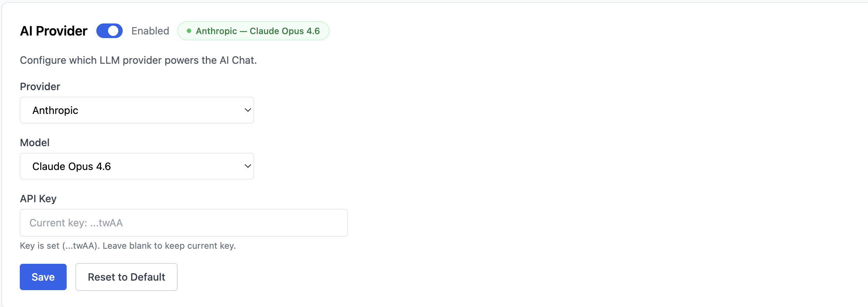This screenshot has height=307, width=868.
Task: Click the green status dot in the badge
Action: coord(189,31)
